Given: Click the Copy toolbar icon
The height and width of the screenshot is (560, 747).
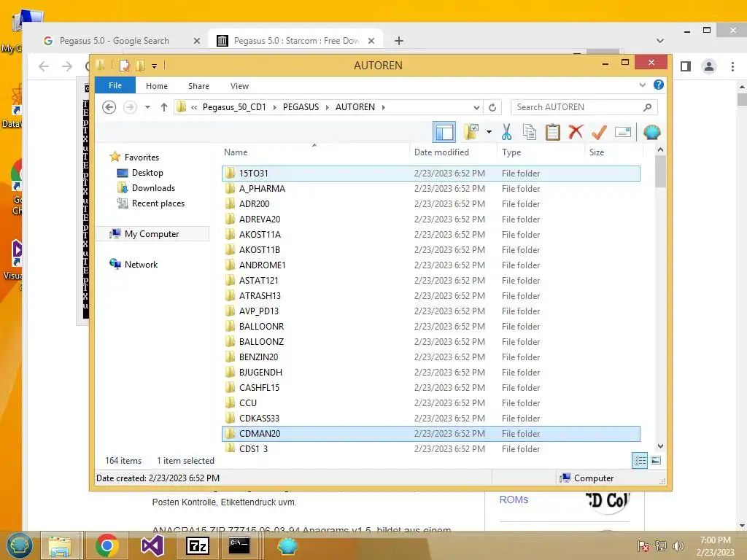Looking at the screenshot, I should [x=530, y=132].
